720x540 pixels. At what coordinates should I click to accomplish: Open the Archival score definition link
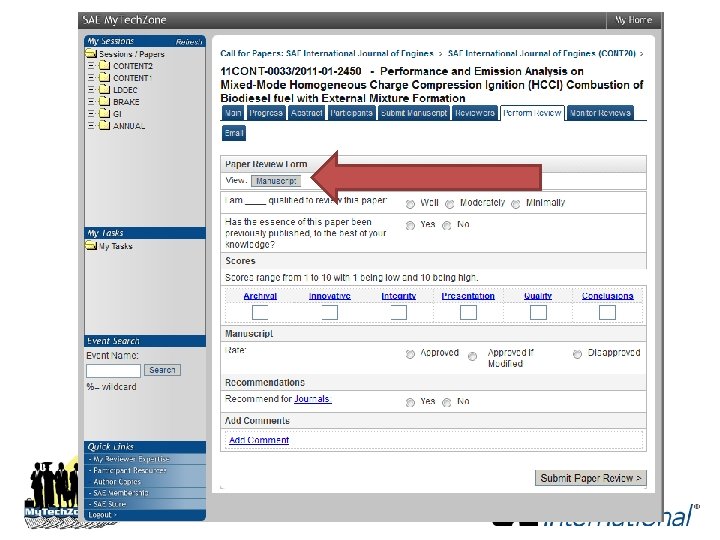pyautogui.click(x=260, y=296)
